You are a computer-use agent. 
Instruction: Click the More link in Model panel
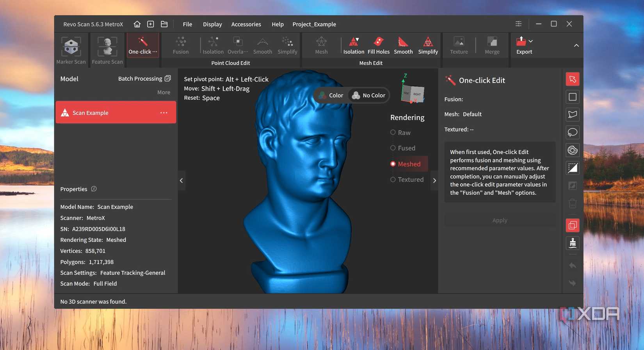pos(164,92)
